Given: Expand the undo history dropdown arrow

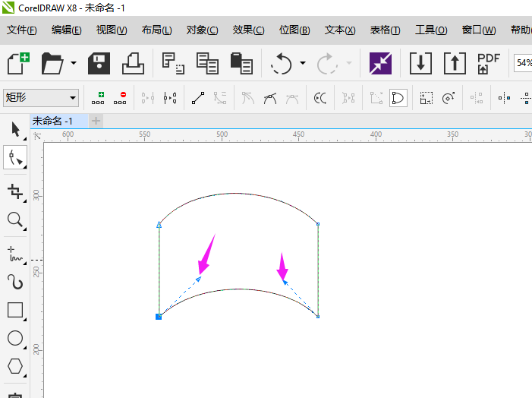Looking at the screenshot, I should 303,63.
